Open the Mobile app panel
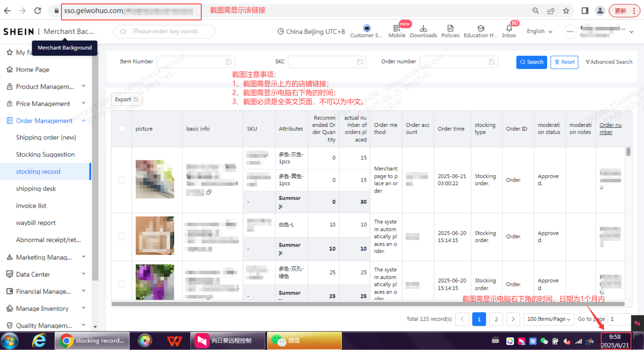The height and width of the screenshot is (350, 644). [x=397, y=30]
